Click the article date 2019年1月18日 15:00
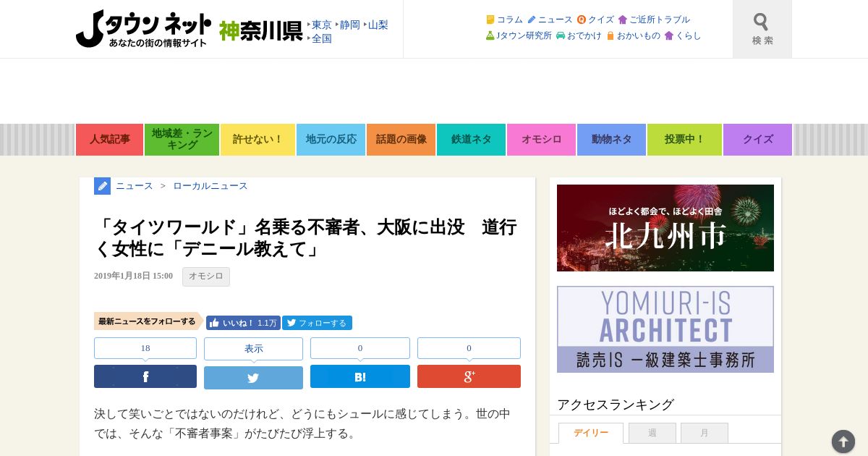868x456 pixels. pos(133,276)
